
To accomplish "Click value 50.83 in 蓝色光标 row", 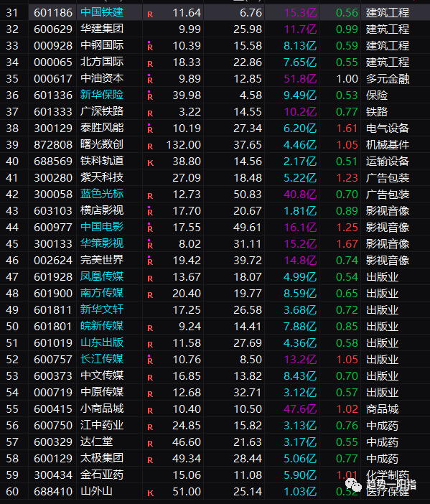I will coord(248,194).
